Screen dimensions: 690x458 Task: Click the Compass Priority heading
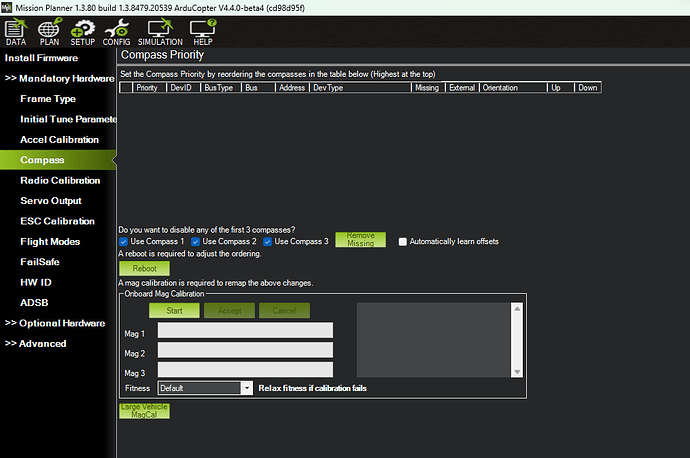pyautogui.click(x=162, y=55)
